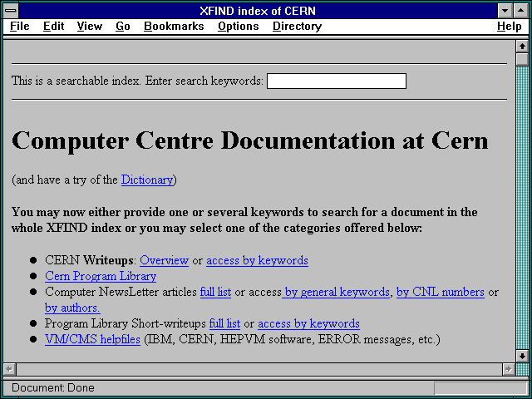This screenshot has width=532, height=399.
Task: Open the Bookmarks menu
Action: (174, 26)
